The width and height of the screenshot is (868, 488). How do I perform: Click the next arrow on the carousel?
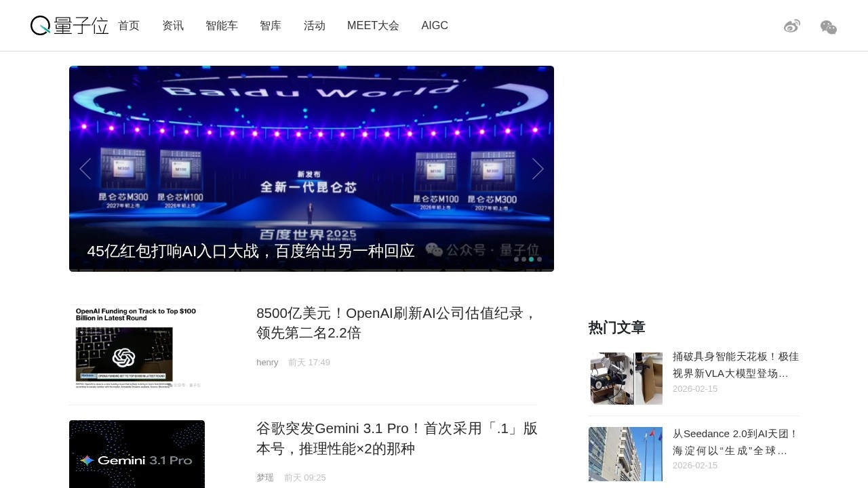537,168
